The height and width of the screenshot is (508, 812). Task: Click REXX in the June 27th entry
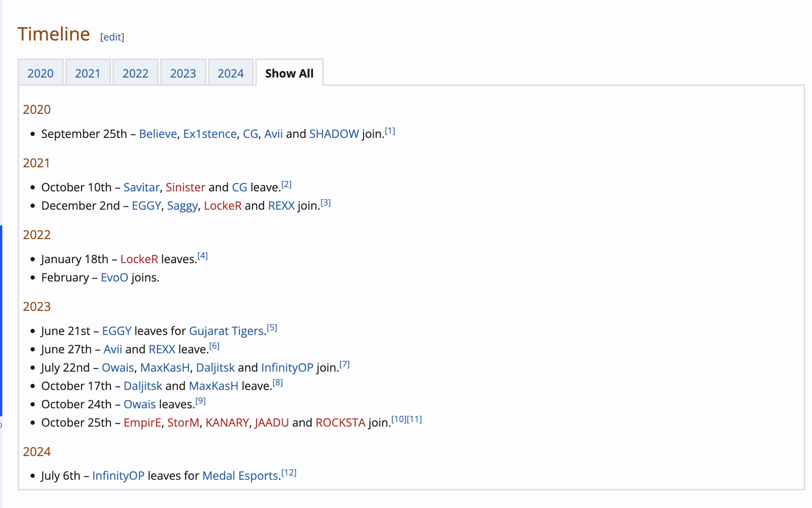162,349
